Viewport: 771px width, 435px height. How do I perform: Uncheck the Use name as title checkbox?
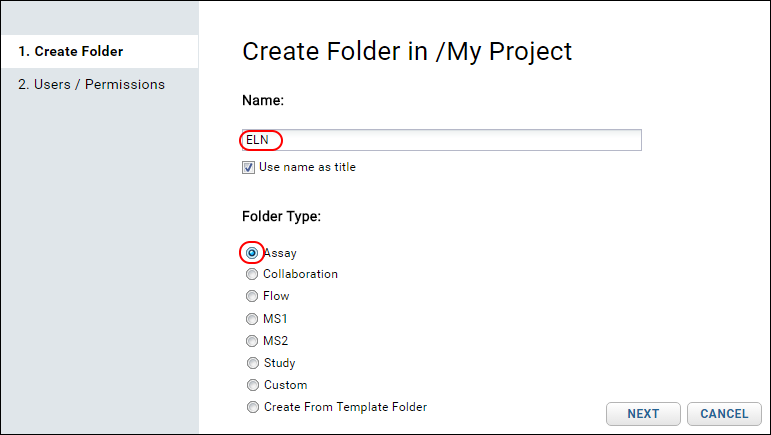[248, 168]
